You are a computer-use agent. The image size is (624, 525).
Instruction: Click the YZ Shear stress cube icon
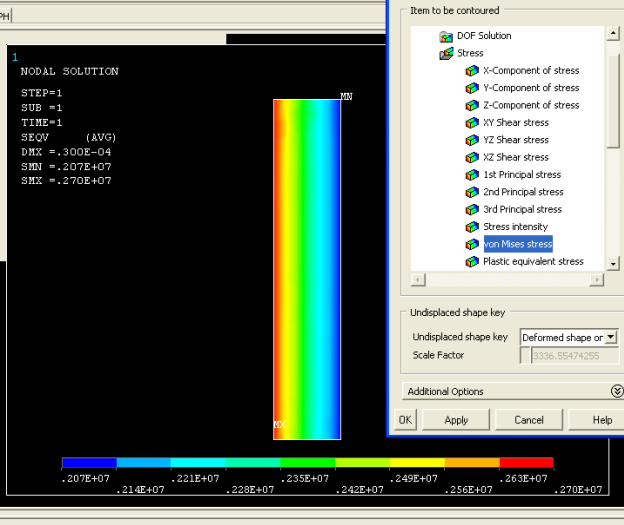coord(472,140)
